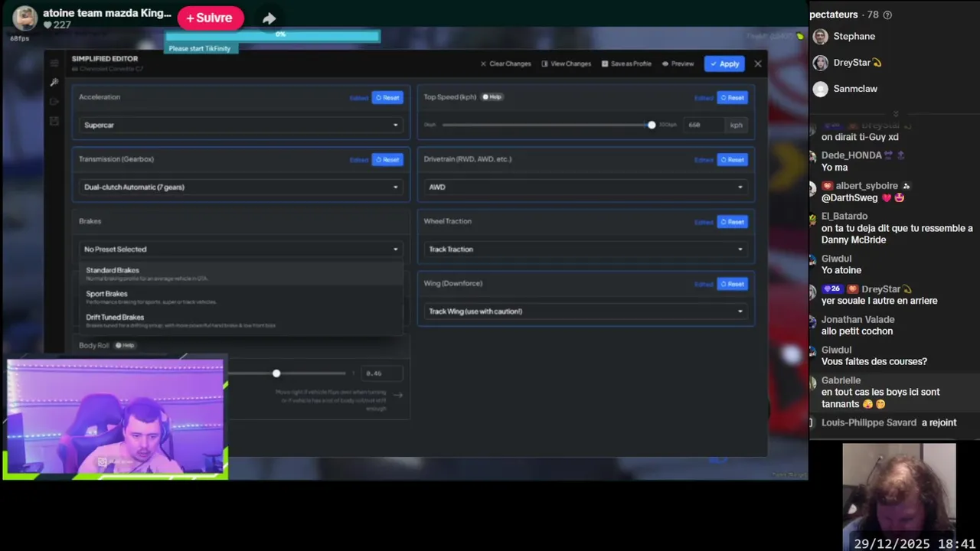Open View Changes in editor header
980x551 pixels.
pos(567,64)
